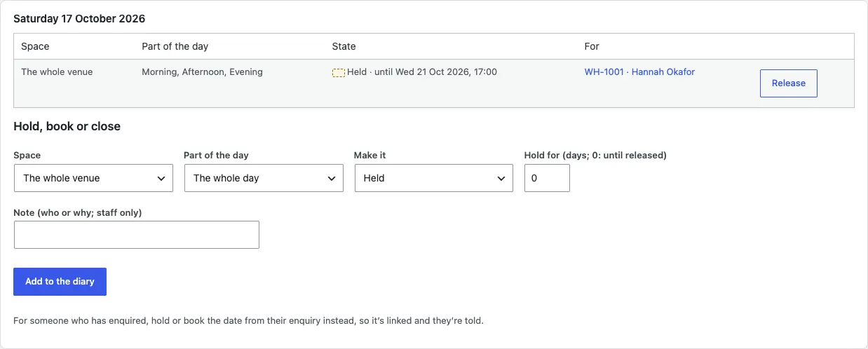Click the Hold for days number field
The height and width of the screenshot is (349, 868).
[547, 178]
